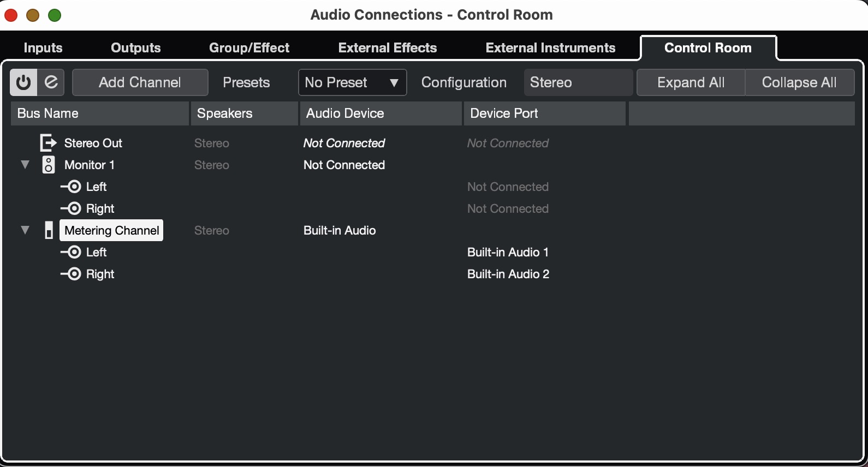Click Metering Channel Right port icon

tap(72, 274)
